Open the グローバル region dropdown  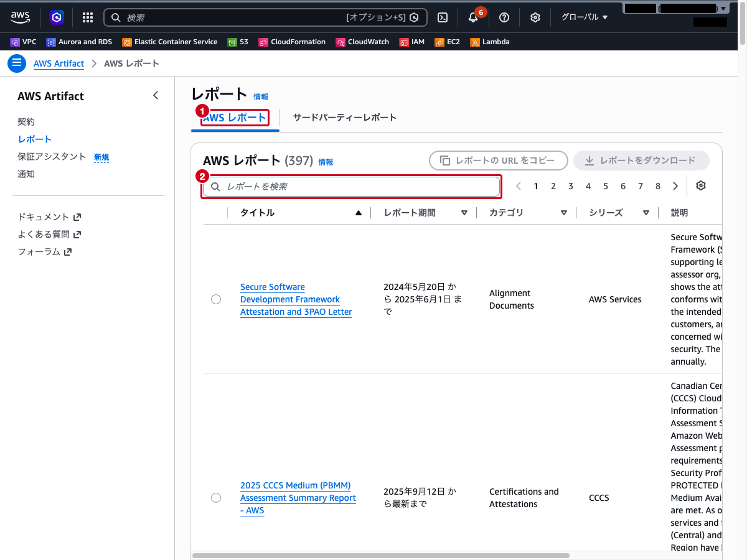pyautogui.click(x=585, y=17)
